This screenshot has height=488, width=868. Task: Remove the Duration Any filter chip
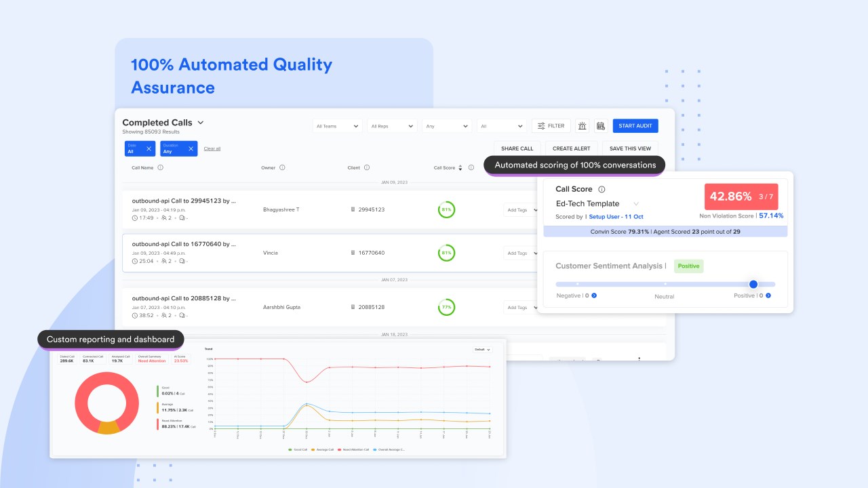[x=191, y=148]
